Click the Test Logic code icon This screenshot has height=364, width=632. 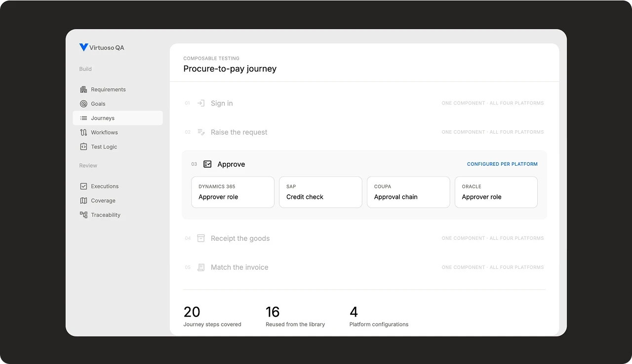click(x=83, y=146)
